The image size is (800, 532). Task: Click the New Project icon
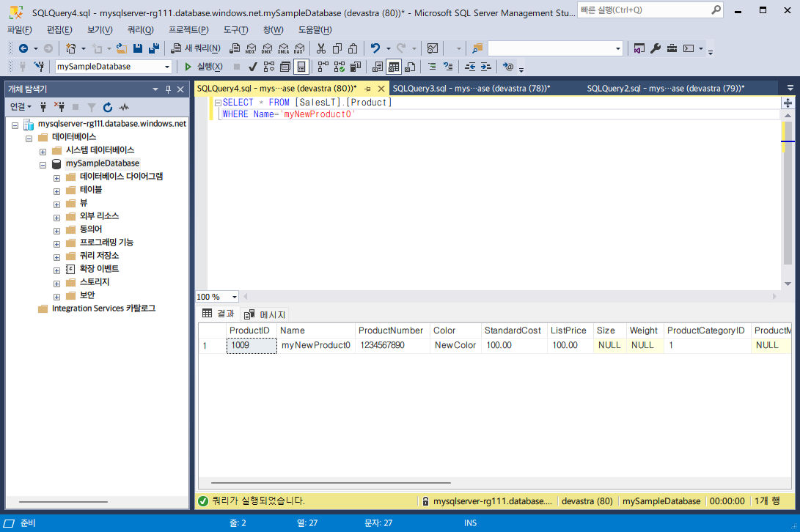(x=71, y=48)
